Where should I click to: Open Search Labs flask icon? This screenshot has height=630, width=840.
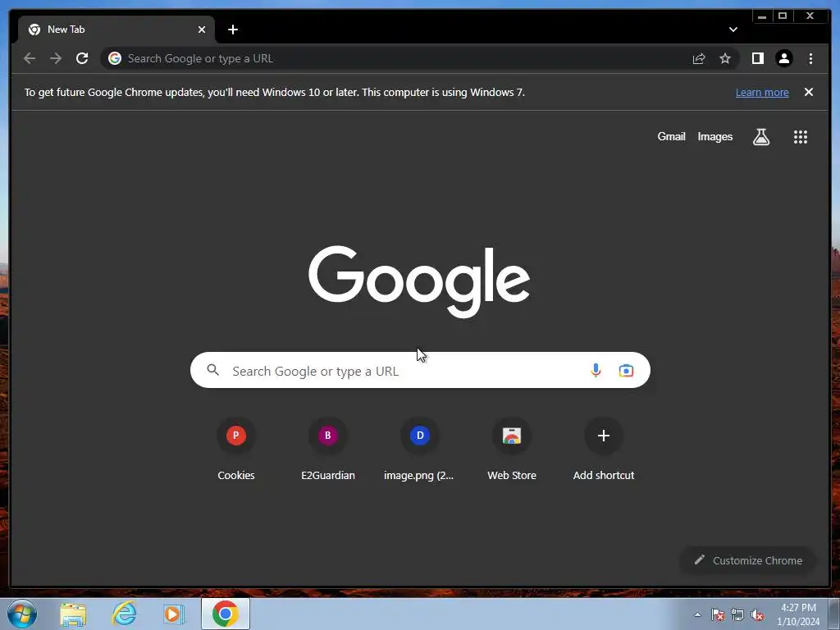[x=760, y=137]
